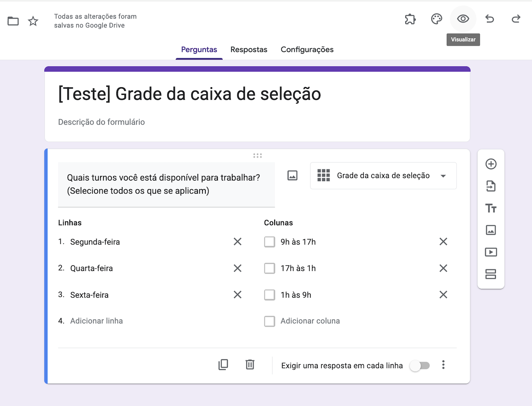532x406 pixels.
Task: Open the Configurações tab
Action: coord(307,50)
